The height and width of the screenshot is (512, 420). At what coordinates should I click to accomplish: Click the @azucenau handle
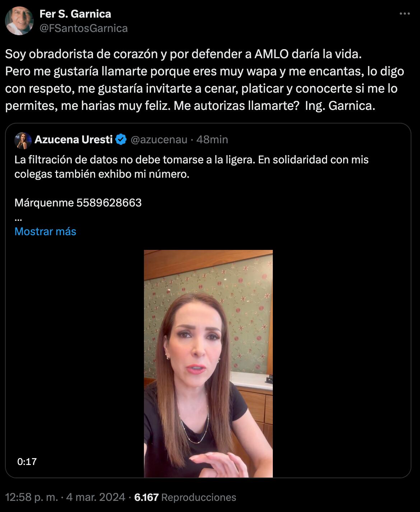pyautogui.click(x=159, y=139)
